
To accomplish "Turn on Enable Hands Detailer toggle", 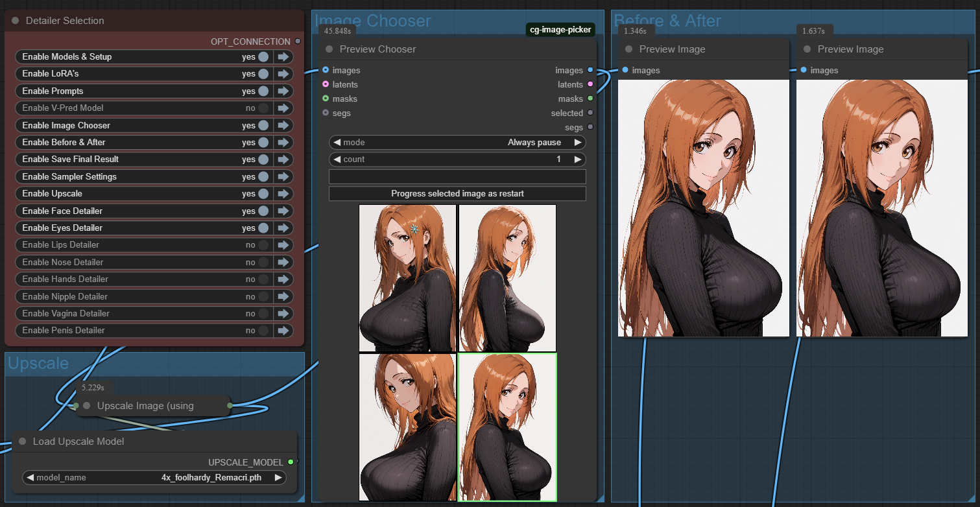I will 263,279.
